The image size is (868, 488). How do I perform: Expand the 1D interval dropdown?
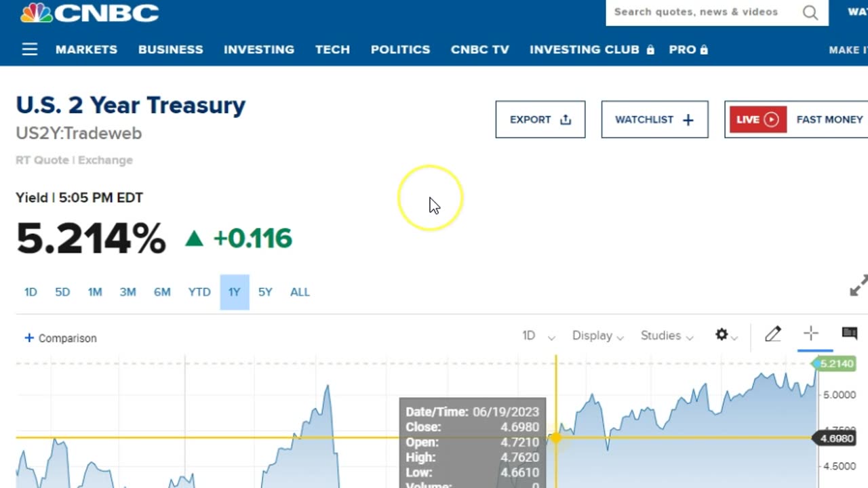[x=538, y=335]
